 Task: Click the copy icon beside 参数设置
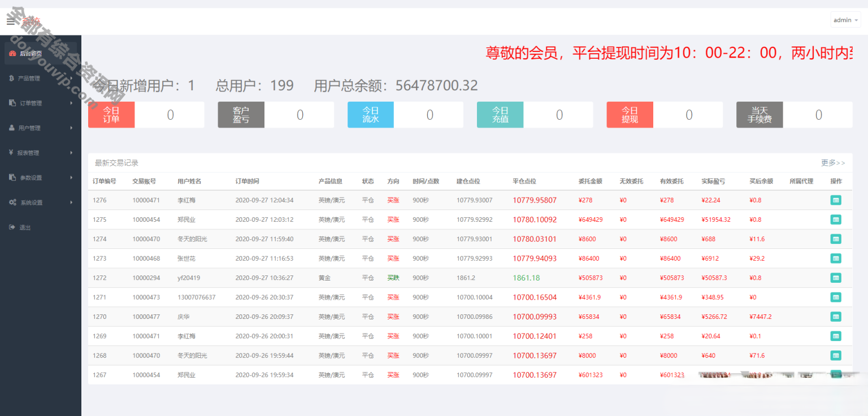click(12, 177)
